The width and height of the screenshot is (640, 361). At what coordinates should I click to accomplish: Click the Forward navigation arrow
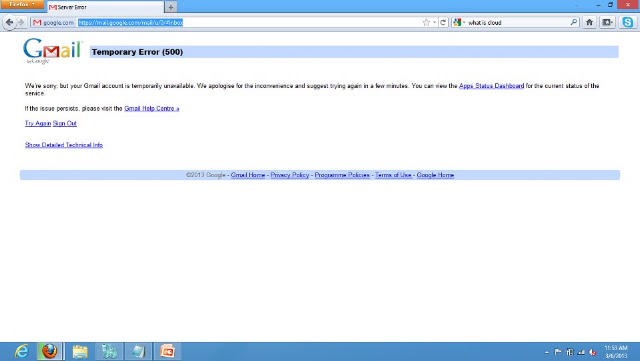pyautogui.click(x=21, y=22)
